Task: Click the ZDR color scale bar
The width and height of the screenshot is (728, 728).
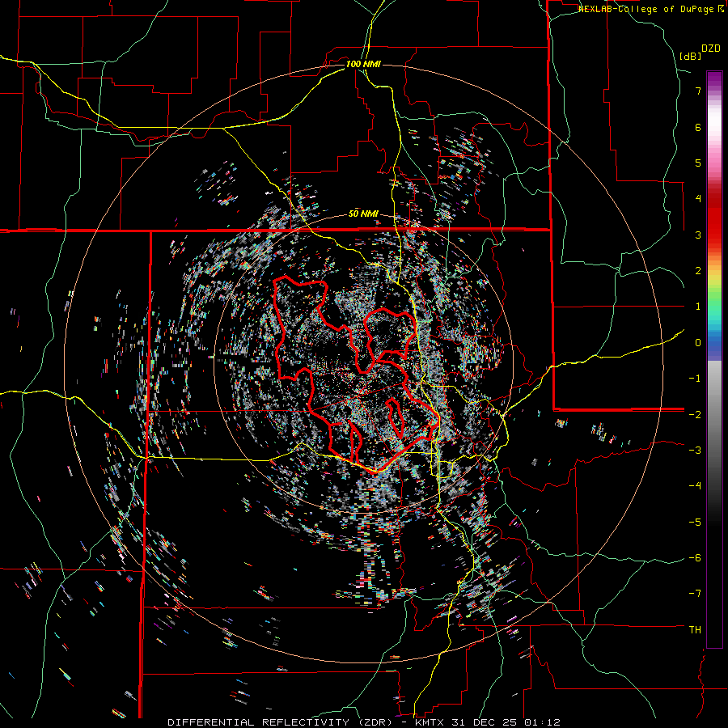Action: tap(714, 360)
